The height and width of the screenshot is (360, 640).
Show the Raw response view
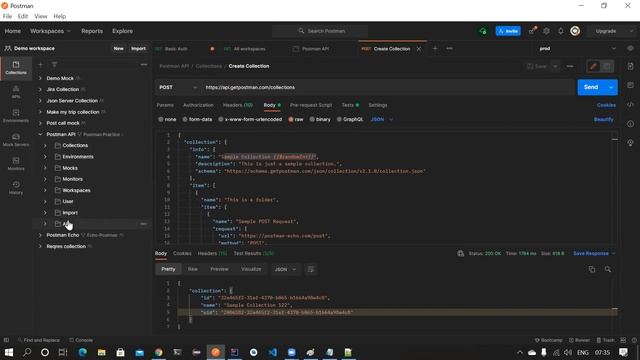click(193, 269)
